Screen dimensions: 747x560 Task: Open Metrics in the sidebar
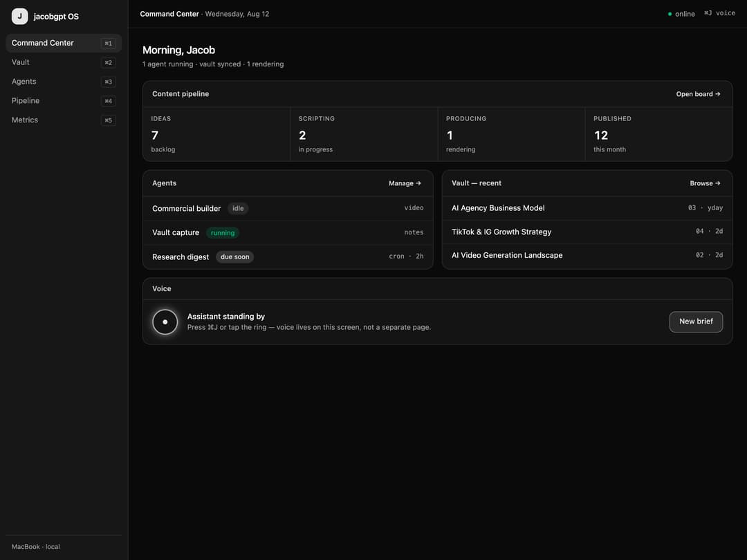(64, 120)
